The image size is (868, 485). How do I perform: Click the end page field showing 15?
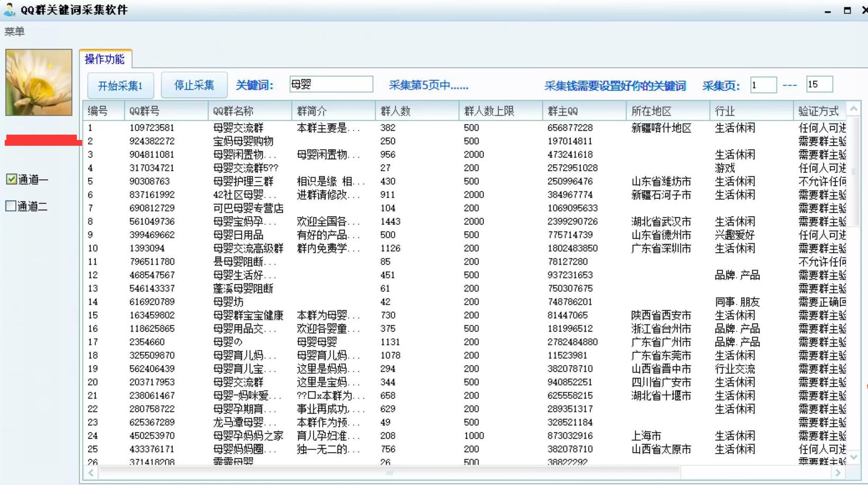pyautogui.click(x=819, y=84)
